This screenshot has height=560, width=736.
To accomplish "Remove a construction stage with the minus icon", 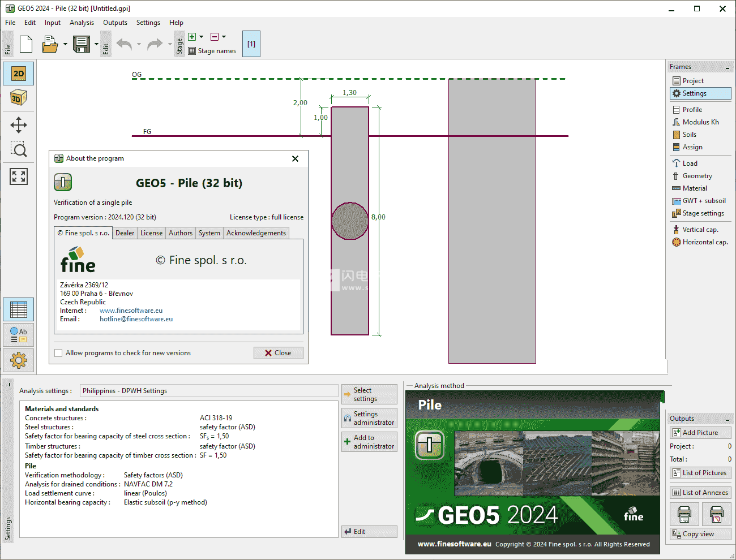I will (215, 37).
